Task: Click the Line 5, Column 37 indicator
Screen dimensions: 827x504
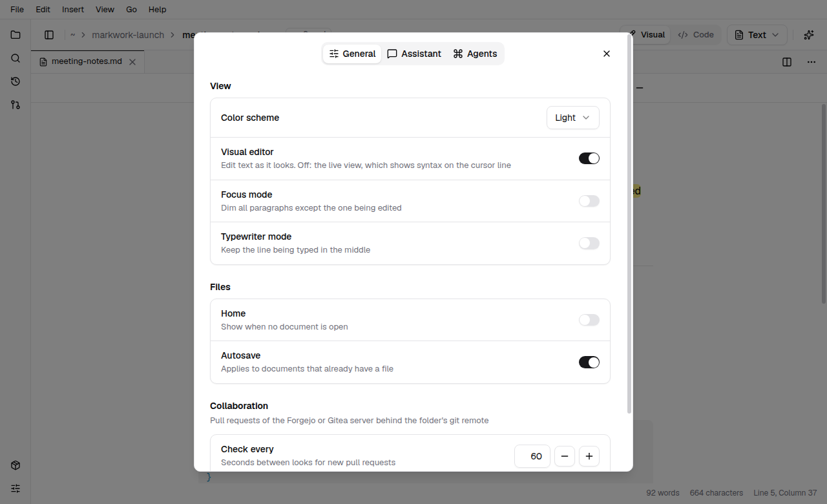Action: [x=785, y=493]
